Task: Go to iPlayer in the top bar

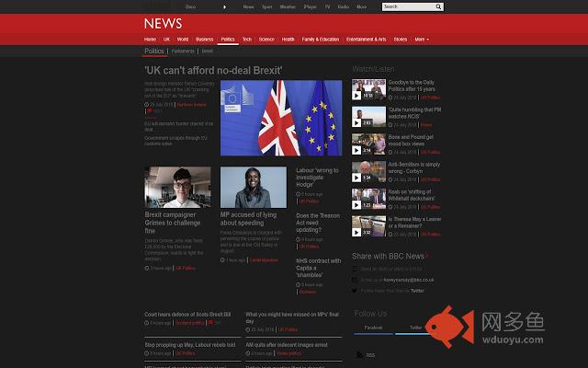Action: 311,6
